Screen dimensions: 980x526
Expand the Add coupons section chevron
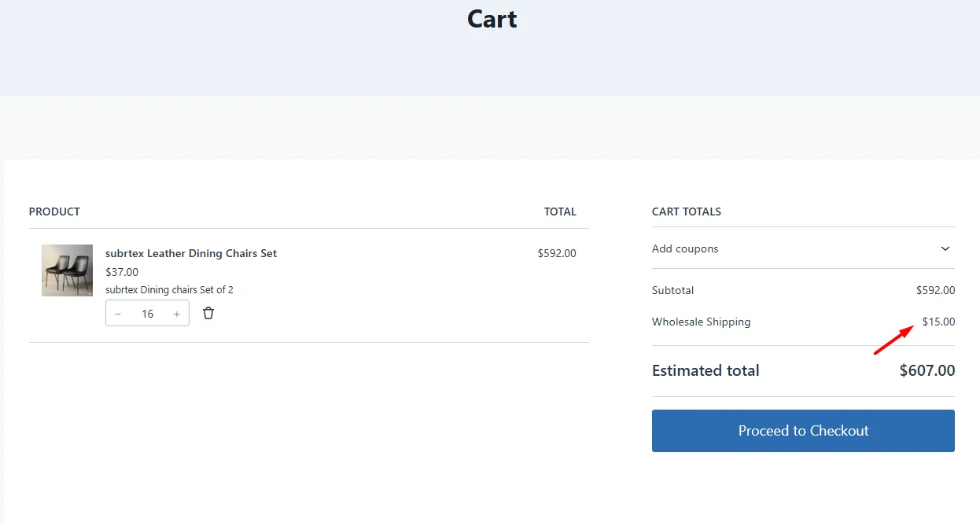[x=945, y=248]
